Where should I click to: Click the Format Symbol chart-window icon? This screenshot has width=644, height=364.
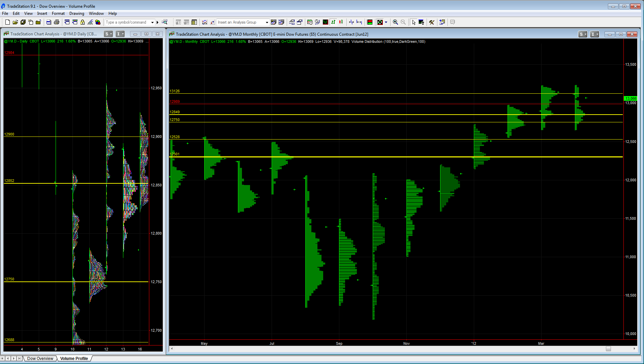coord(292,22)
